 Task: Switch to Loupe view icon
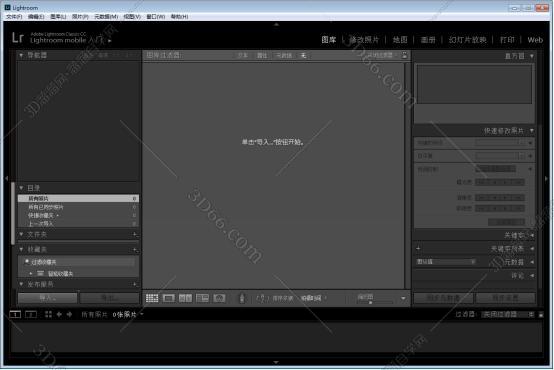(x=169, y=298)
